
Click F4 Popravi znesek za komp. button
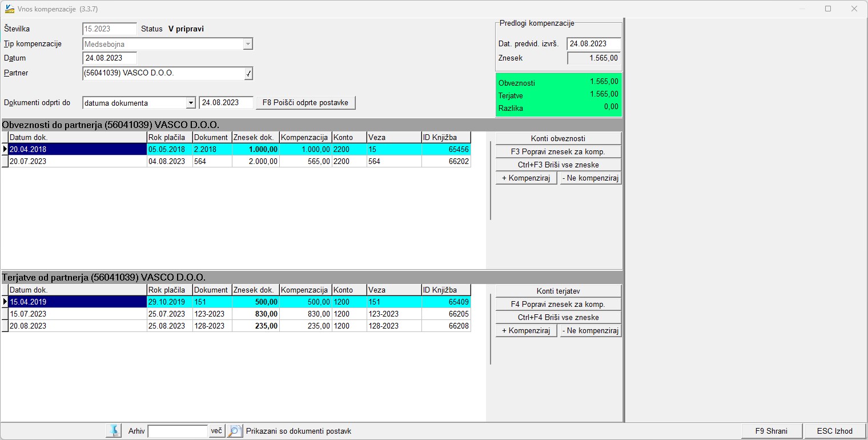[x=558, y=304]
